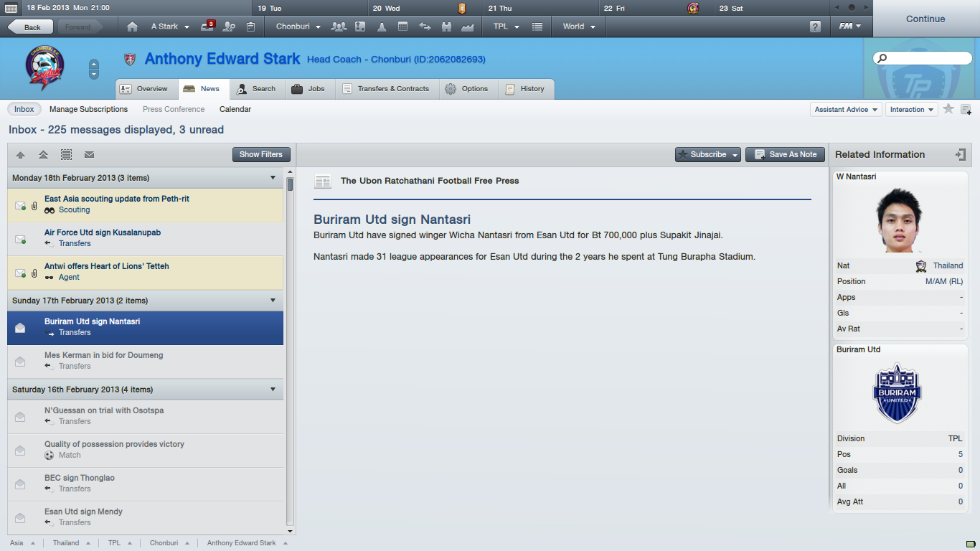Click the help question mark icon
This screenshot has width=980, height=551.
(815, 27)
